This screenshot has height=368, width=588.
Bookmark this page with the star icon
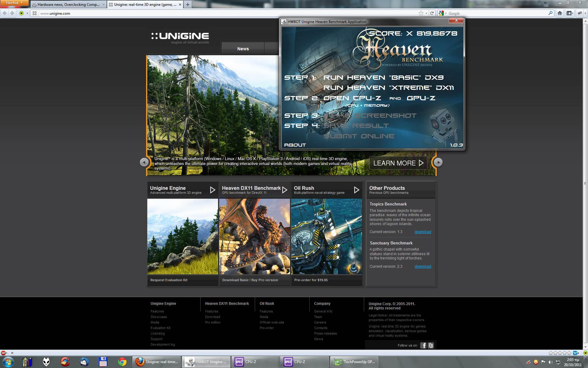(x=421, y=13)
